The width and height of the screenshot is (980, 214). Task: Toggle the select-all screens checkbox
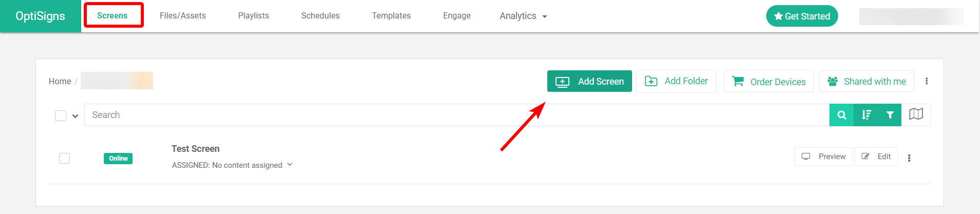tap(61, 115)
